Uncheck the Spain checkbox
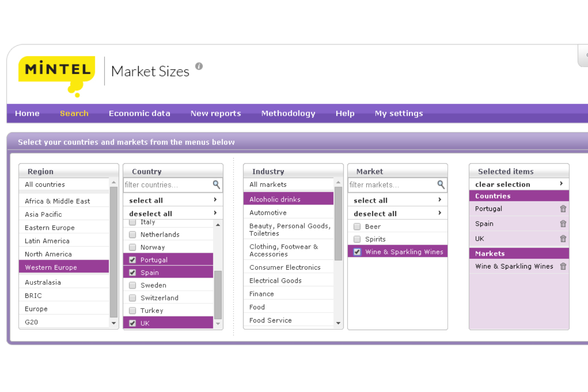The width and height of the screenshot is (588, 392). [x=133, y=272]
